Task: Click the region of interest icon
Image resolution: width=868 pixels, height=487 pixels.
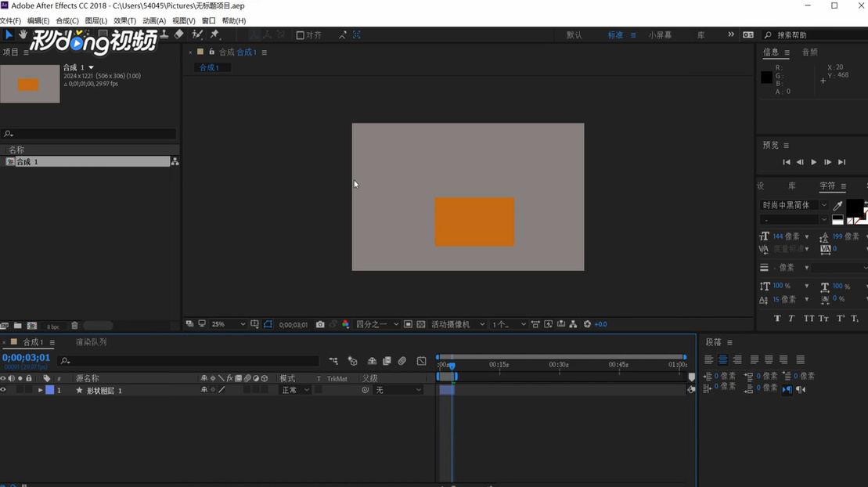Action: [408, 324]
